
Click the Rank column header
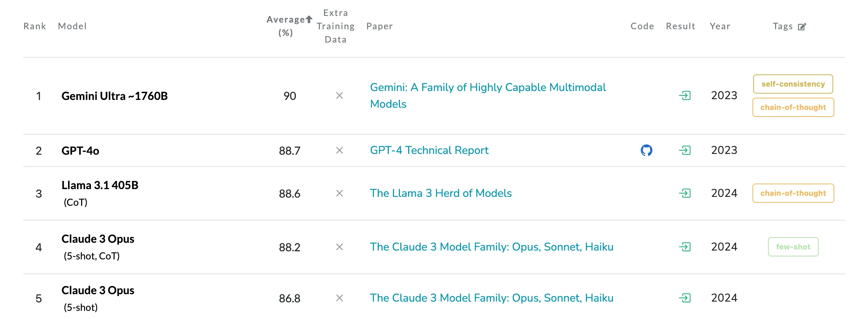click(34, 26)
